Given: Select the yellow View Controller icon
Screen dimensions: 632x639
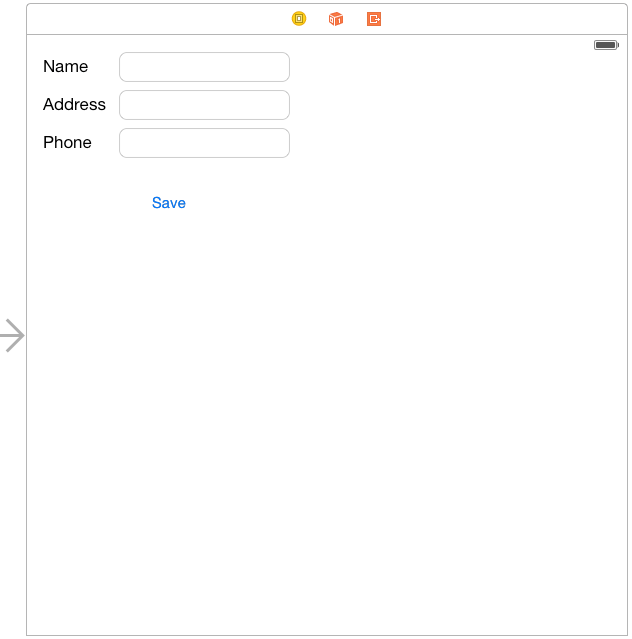Looking at the screenshot, I should coord(299,19).
